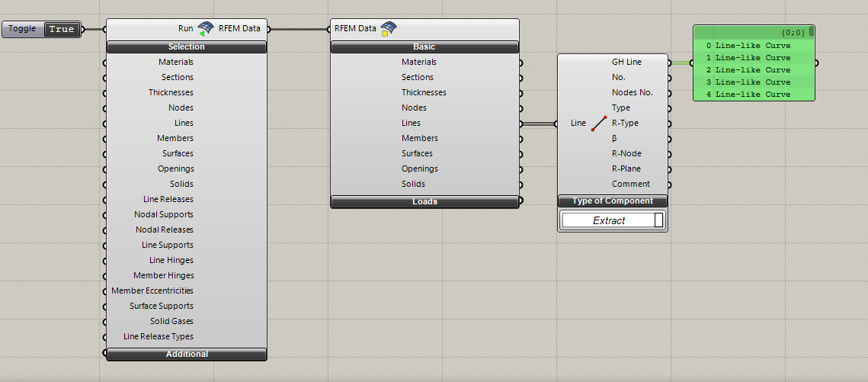
Task: Select panel row 2 Line-like Curve
Action: coord(754,69)
